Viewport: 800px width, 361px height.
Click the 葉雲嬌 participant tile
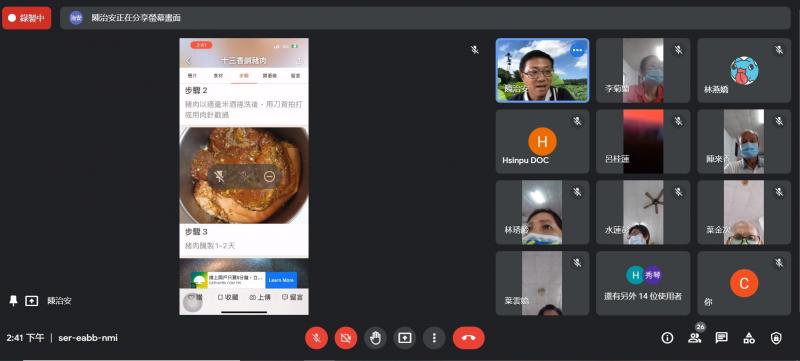click(542, 283)
